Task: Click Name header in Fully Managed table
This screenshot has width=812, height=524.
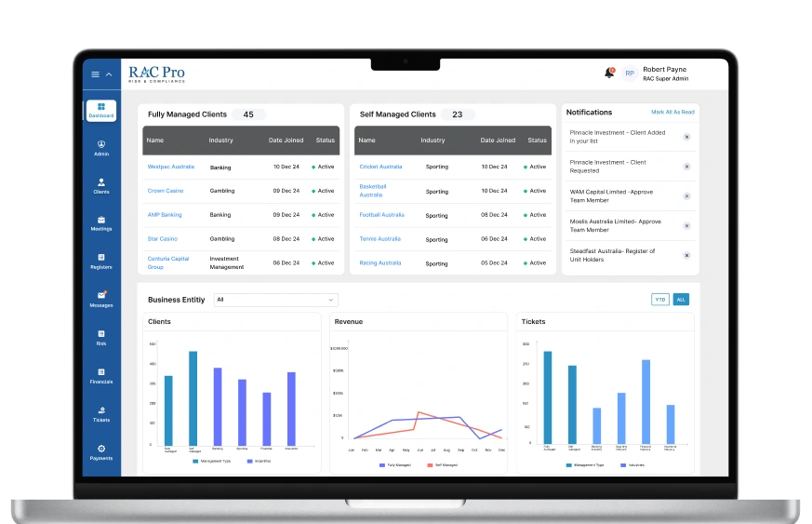Action: click(x=154, y=140)
